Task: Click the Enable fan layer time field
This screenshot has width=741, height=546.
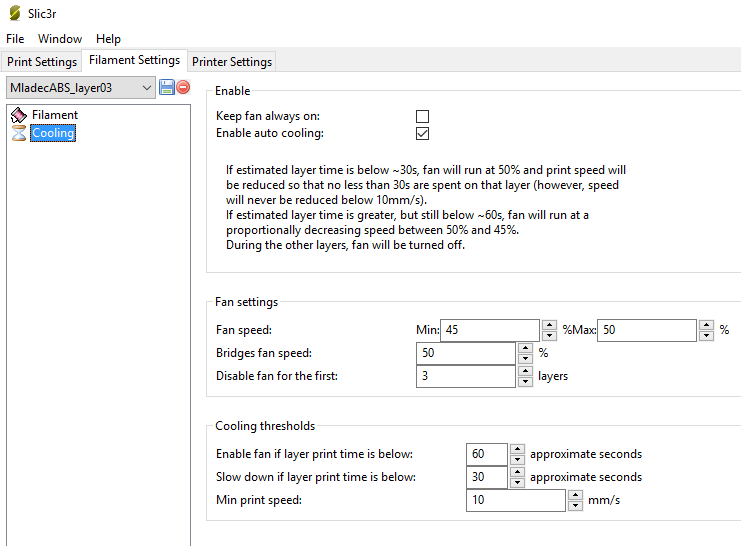Action: coord(486,454)
